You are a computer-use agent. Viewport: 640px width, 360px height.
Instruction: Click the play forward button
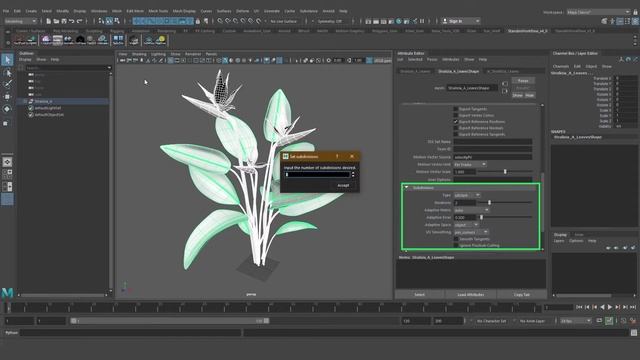tap(610, 307)
